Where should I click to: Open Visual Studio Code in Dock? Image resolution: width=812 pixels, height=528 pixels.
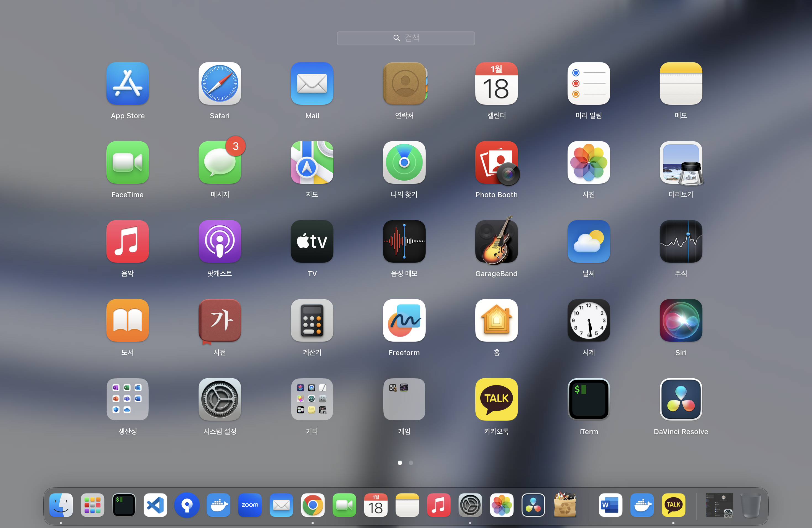coord(155,505)
